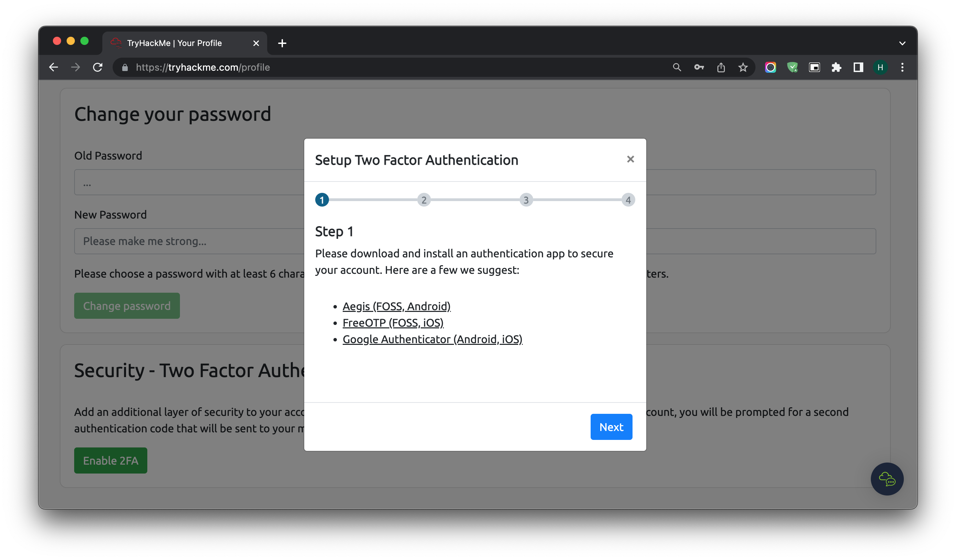The width and height of the screenshot is (956, 560).
Task: Open the picture-in-picture extension icon
Action: click(815, 67)
